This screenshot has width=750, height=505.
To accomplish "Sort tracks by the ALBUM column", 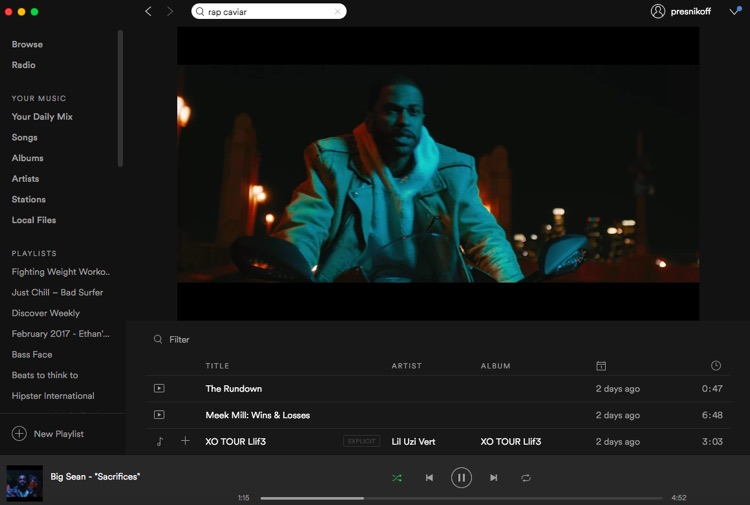I will click(x=496, y=366).
